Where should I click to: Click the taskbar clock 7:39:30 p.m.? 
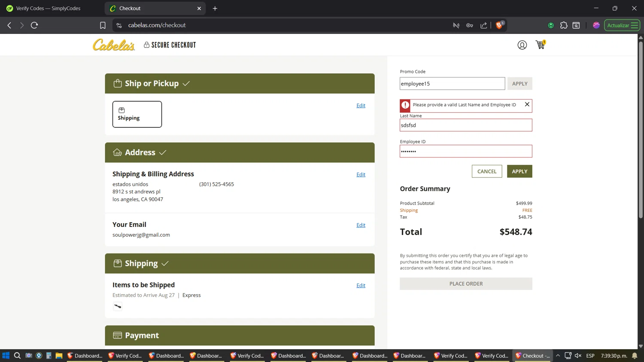click(614, 356)
